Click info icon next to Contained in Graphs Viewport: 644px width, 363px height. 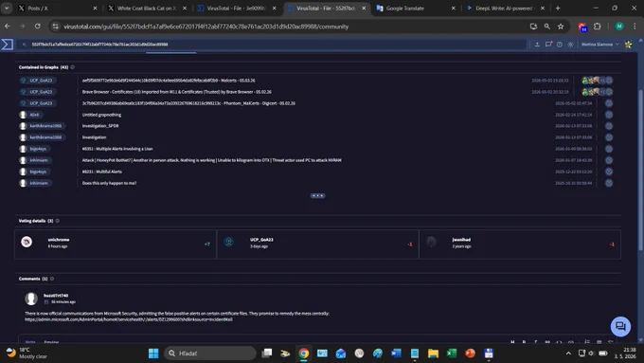click(73, 67)
